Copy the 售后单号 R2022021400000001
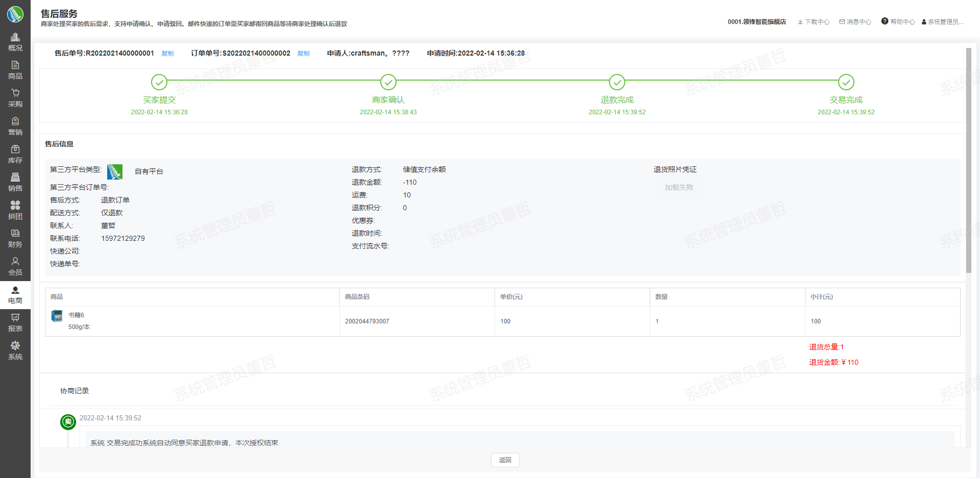This screenshot has width=980, height=478. (x=167, y=54)
